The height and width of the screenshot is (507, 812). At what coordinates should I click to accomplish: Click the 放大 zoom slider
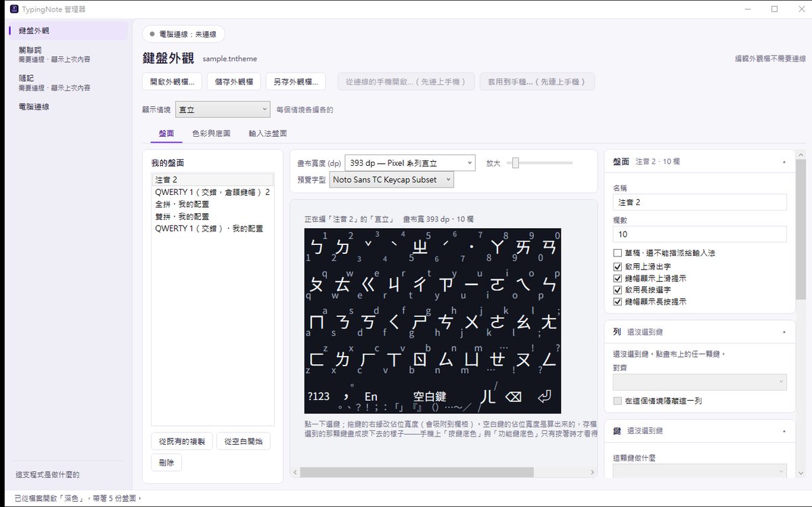coord(541,162)
